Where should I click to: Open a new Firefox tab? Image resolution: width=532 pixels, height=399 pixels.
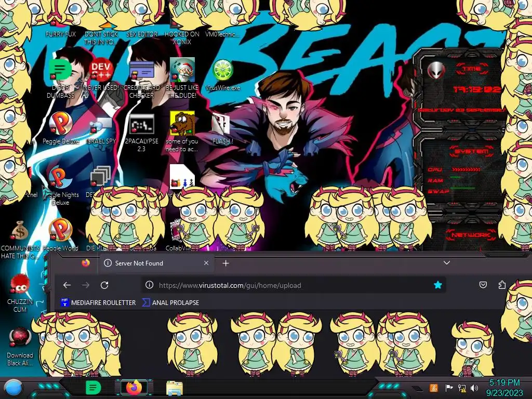click(225, 263)
